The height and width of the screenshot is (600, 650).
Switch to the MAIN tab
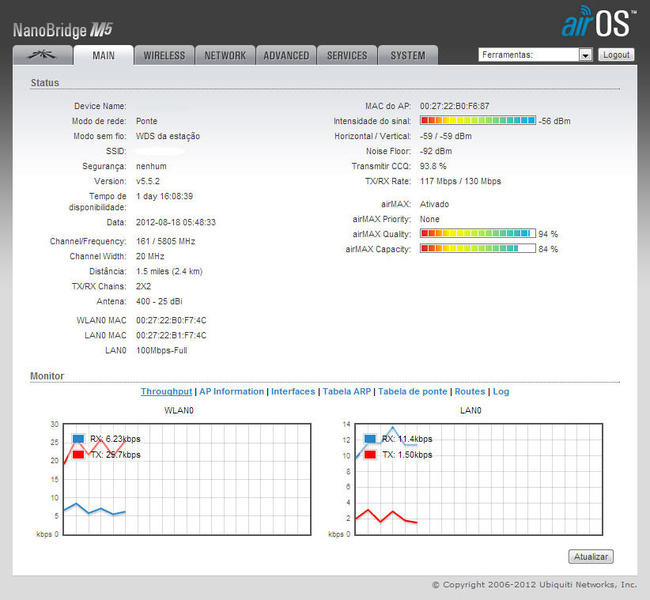[104, 55]
